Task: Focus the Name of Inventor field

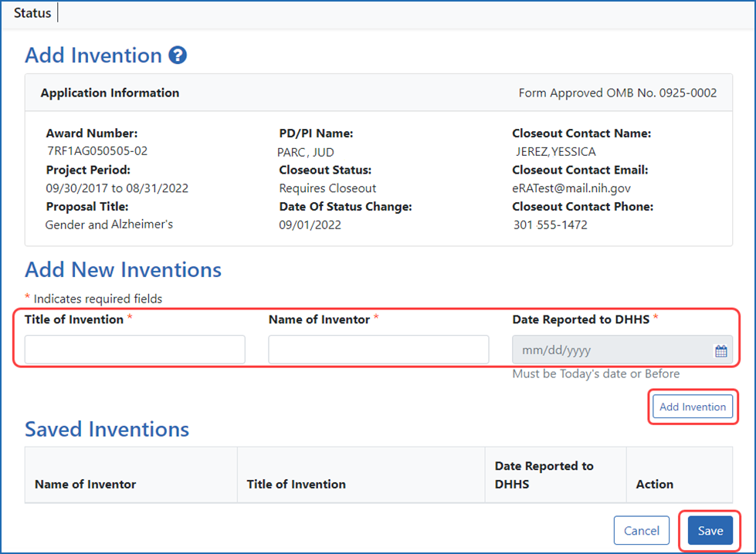Action: (x=378, y=350)
